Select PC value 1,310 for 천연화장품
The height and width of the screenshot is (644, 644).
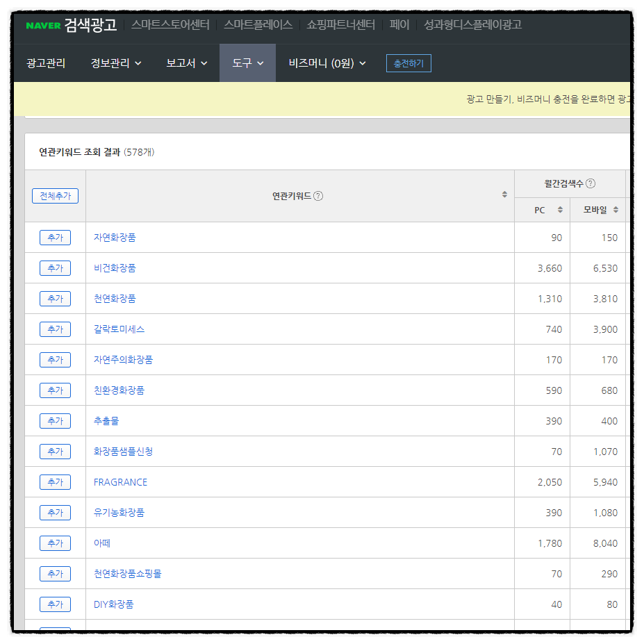550,299
